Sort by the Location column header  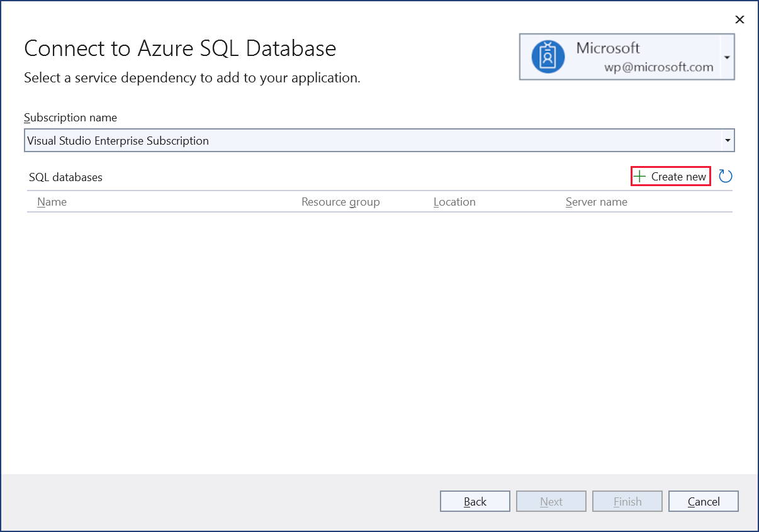(454, 201)
